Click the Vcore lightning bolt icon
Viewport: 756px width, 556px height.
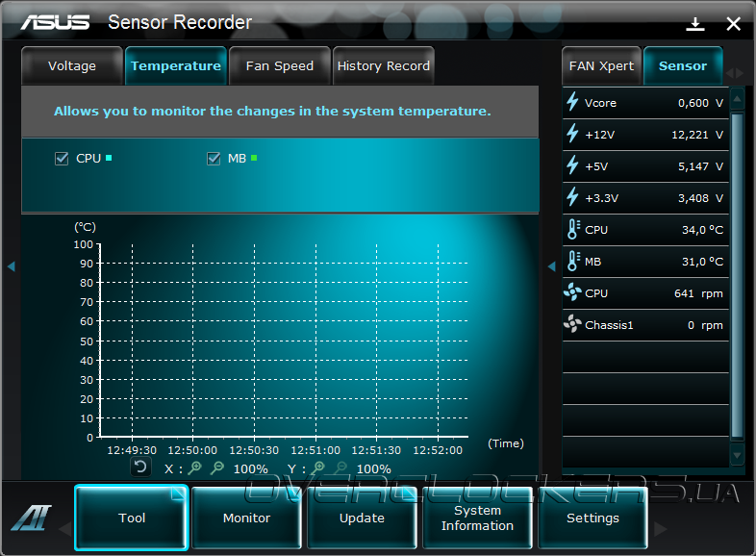(572, 102)
